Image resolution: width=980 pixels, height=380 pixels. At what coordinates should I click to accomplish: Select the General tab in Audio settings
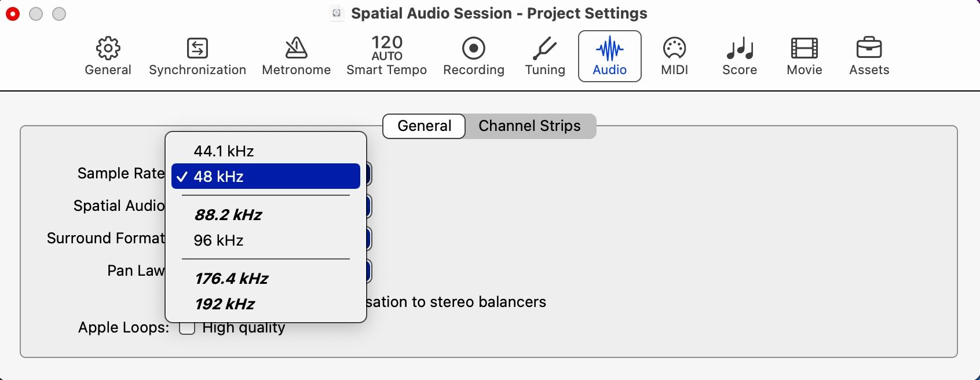[423, 126]
